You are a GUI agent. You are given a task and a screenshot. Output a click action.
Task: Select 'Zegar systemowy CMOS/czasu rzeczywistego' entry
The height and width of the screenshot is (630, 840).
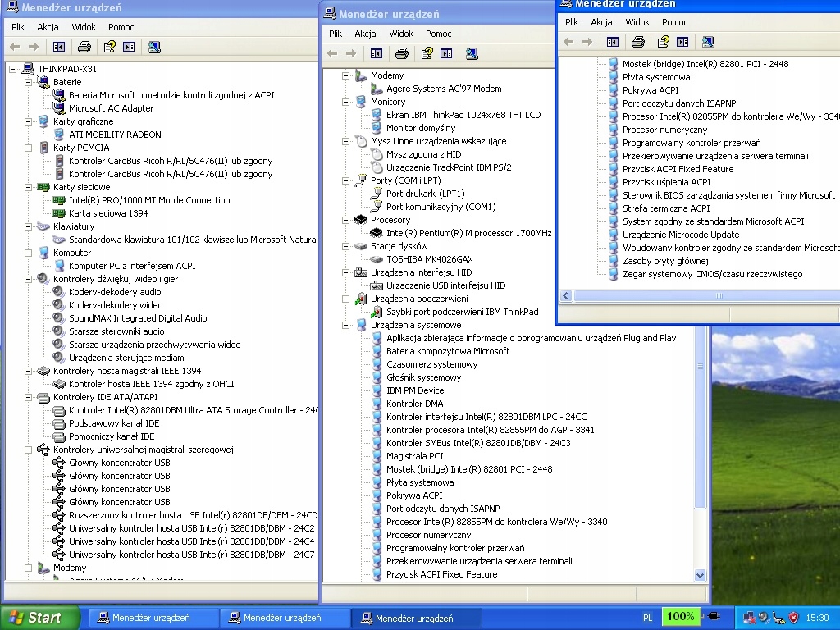tap(713, 274)
